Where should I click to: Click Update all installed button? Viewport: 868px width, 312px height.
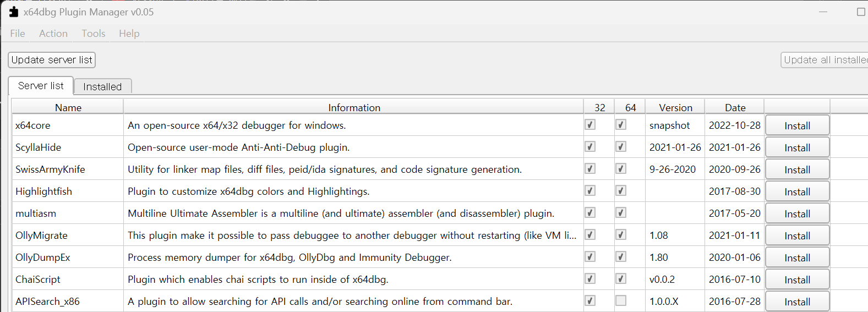(825, 60)
